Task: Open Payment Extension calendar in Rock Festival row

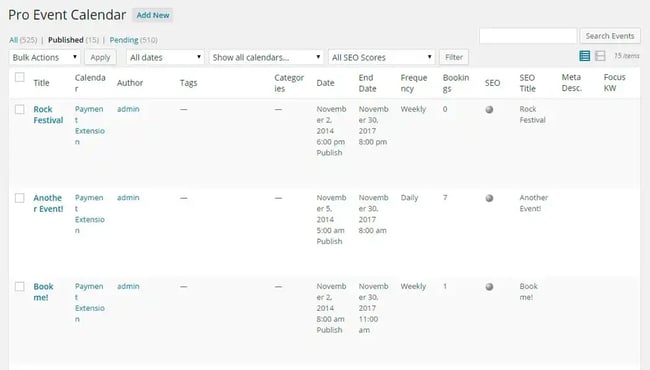Action: point(90,126)
